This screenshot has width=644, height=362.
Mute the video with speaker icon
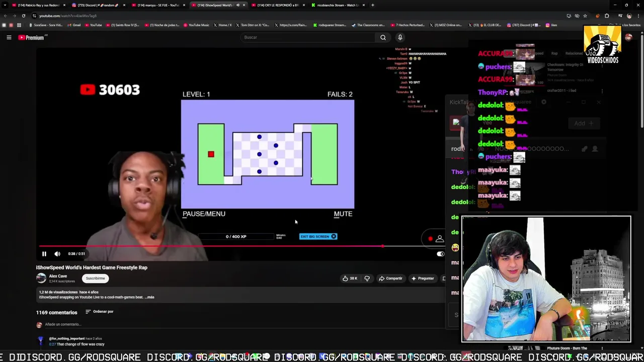coord(57,254)
